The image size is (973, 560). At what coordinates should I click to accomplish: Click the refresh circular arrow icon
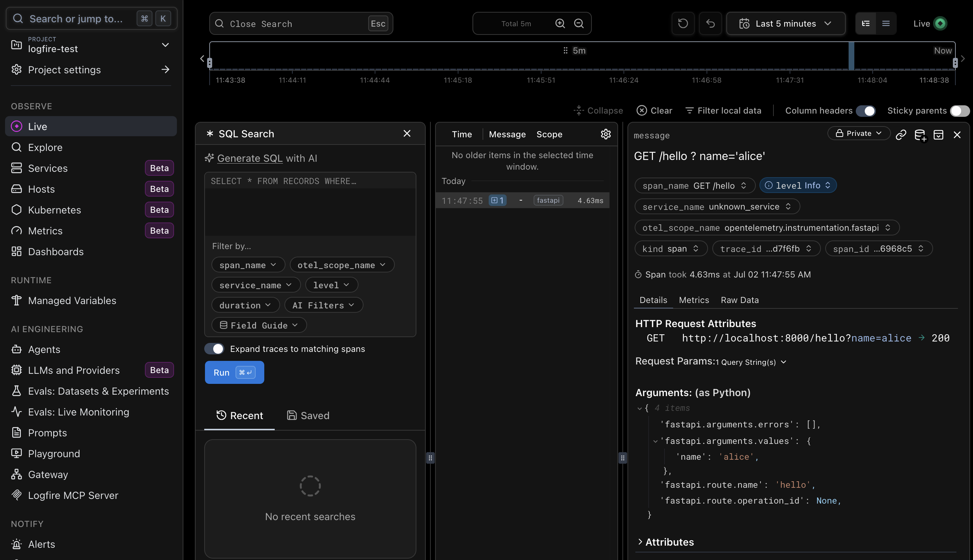683,23
